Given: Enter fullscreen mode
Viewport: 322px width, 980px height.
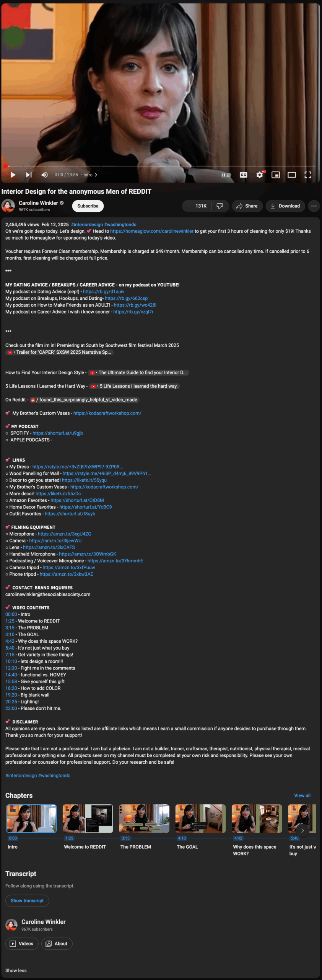Looking at the screenshot, I should (x=308, y=175).
